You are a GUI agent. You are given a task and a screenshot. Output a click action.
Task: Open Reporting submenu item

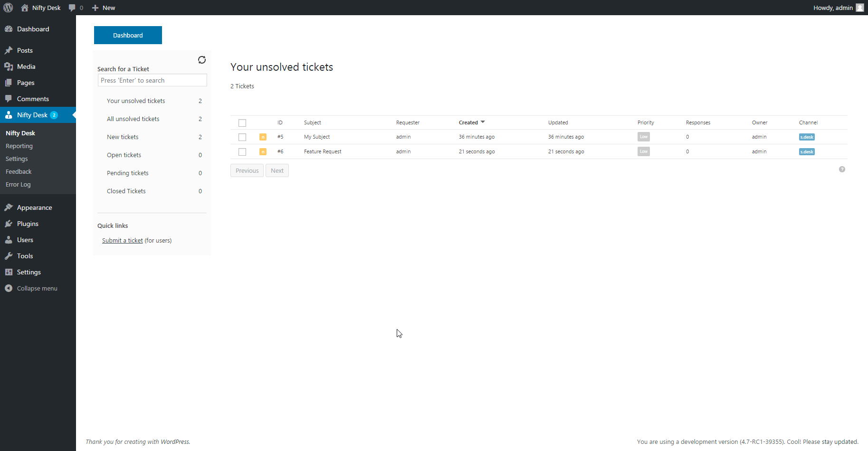[19, 146]
